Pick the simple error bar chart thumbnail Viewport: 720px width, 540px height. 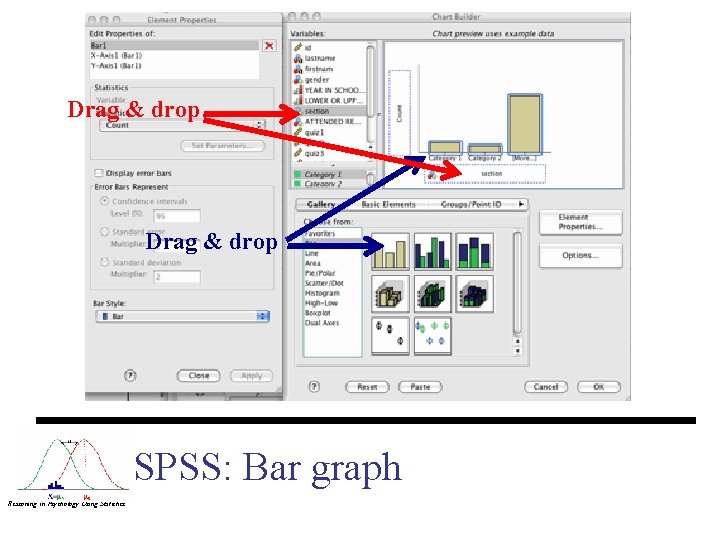coord(390,336)
